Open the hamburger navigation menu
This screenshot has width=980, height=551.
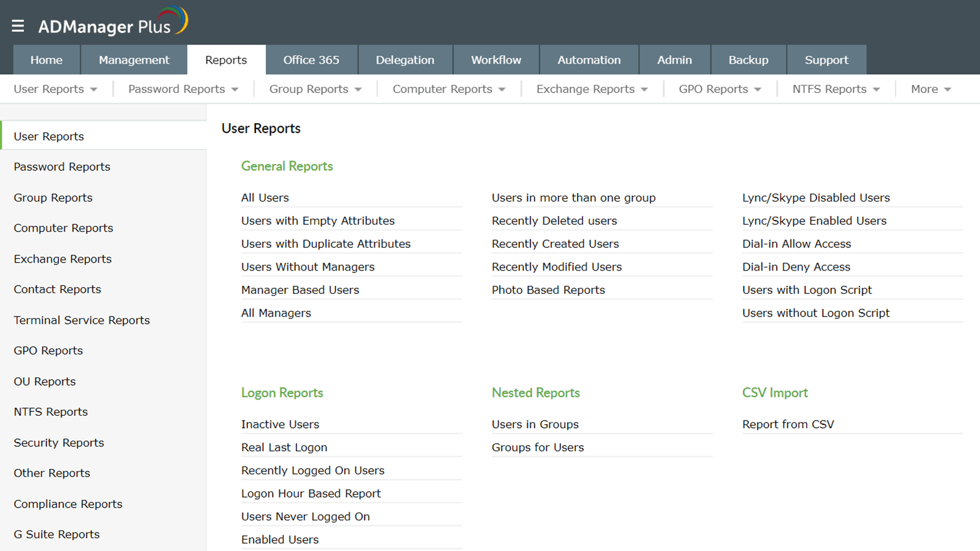pyautogui.click(x=18, y=26)
